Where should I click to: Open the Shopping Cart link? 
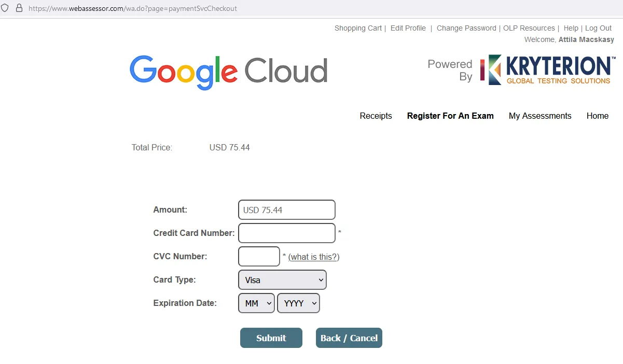click(358, 28)
